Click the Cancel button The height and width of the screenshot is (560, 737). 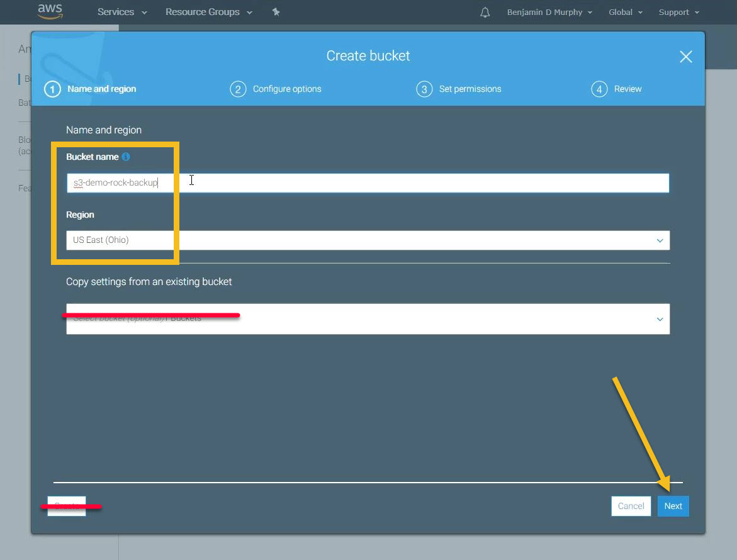(631, 506)
